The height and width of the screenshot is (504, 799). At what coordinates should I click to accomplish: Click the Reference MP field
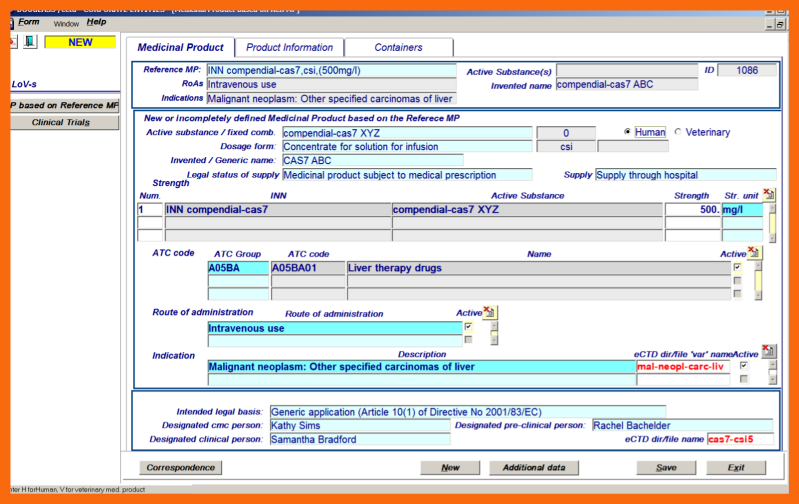[x=331, y=70]
